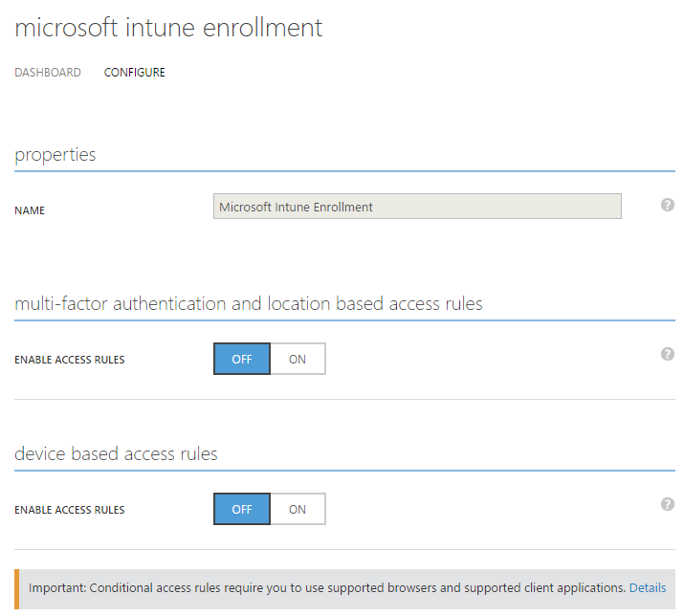Click the 'properties' section heading
The image size is (684, 616).
pyautogui.click(x=55, y=155)
